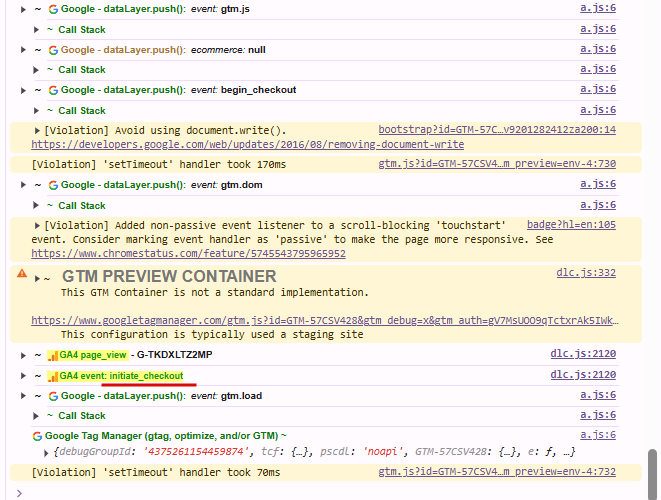This screenshot has height=500, width=661.
Task: Click Google logo beside Google Tag Manager
Action: [x=38, y=436]
